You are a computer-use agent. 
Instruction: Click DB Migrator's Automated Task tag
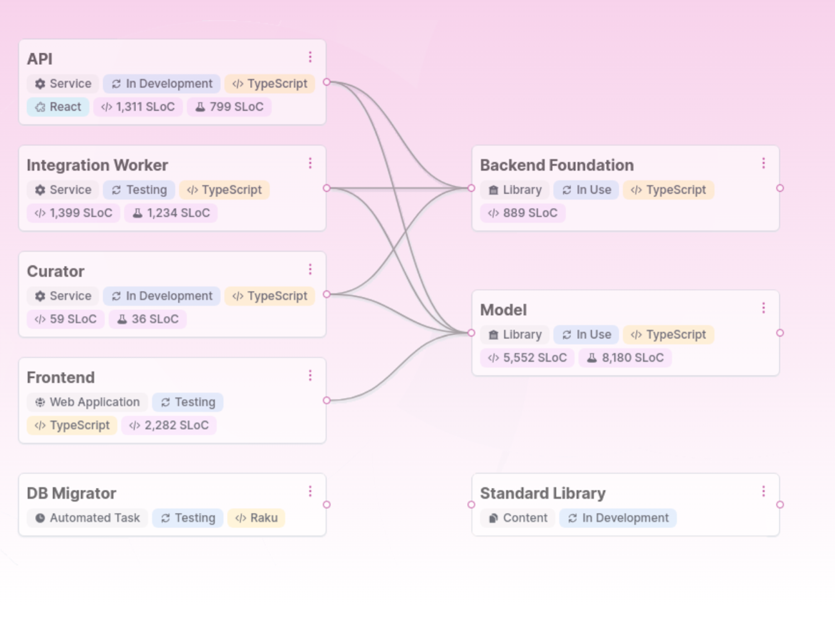coord(87,518)
